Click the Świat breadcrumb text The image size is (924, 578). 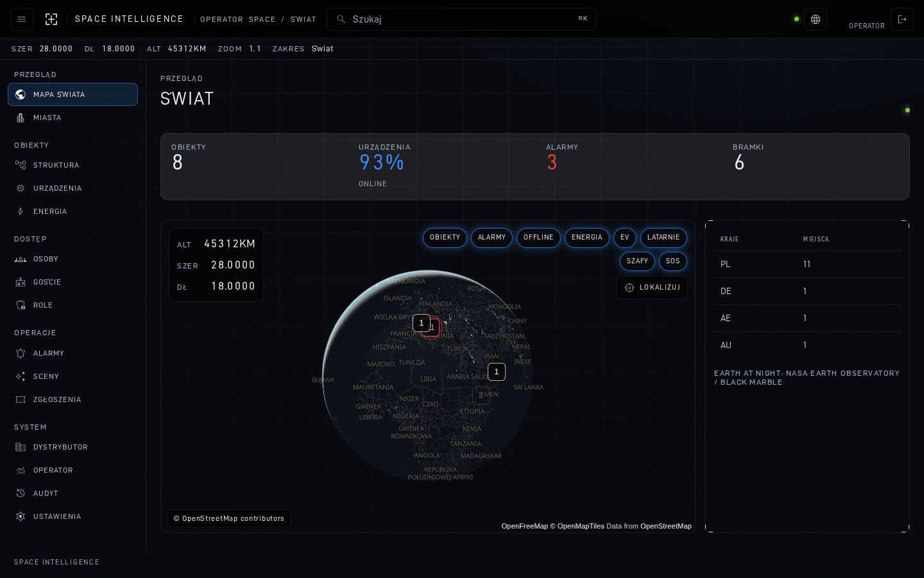(x=304, y=19)
